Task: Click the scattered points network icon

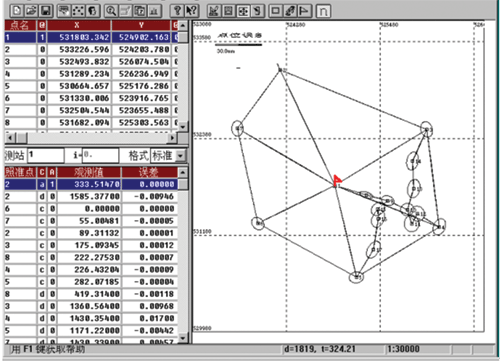Action: (x=78, y=10)
